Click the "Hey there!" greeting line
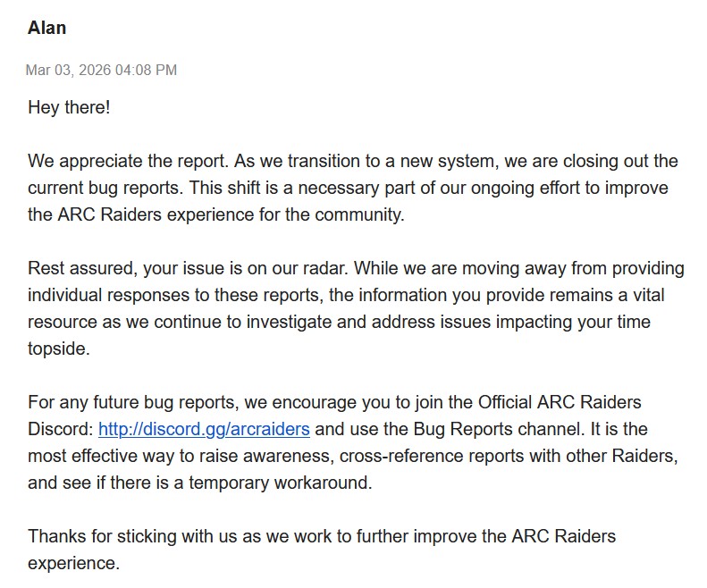 (x=69, y=107)
